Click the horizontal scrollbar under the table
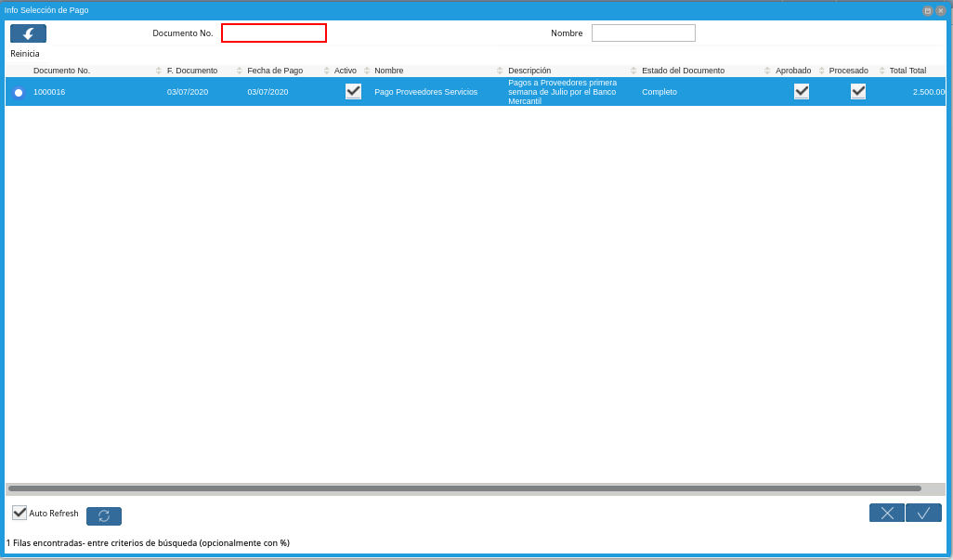The width and height of the screenshot is (953, 560). click(464, 488)
